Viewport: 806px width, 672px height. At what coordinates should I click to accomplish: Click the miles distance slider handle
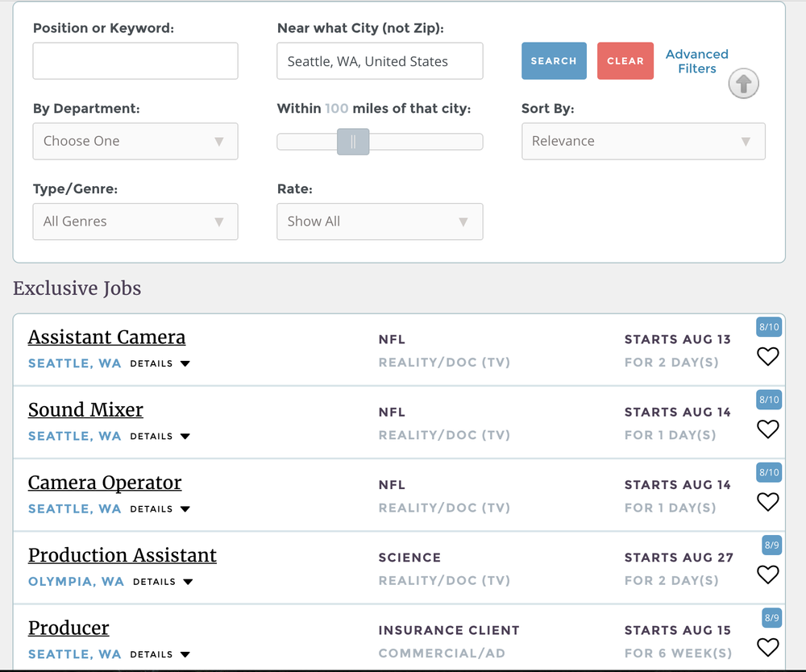tap(353, 142)
